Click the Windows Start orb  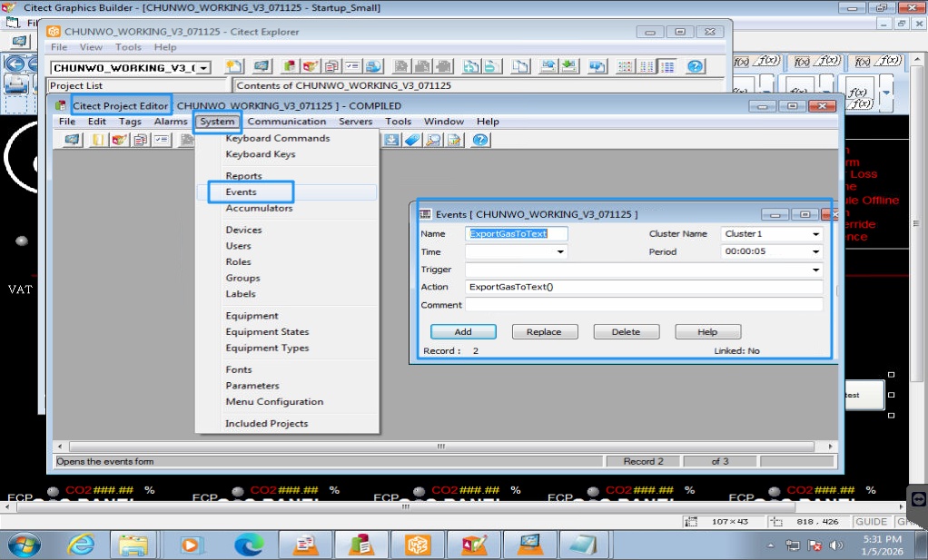[x=25, y=545]
